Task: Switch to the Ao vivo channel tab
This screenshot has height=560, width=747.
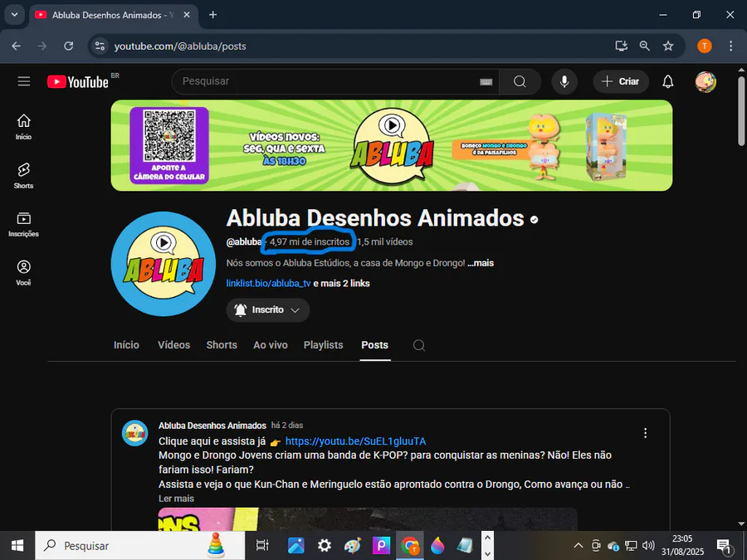Action: (271, 345)
